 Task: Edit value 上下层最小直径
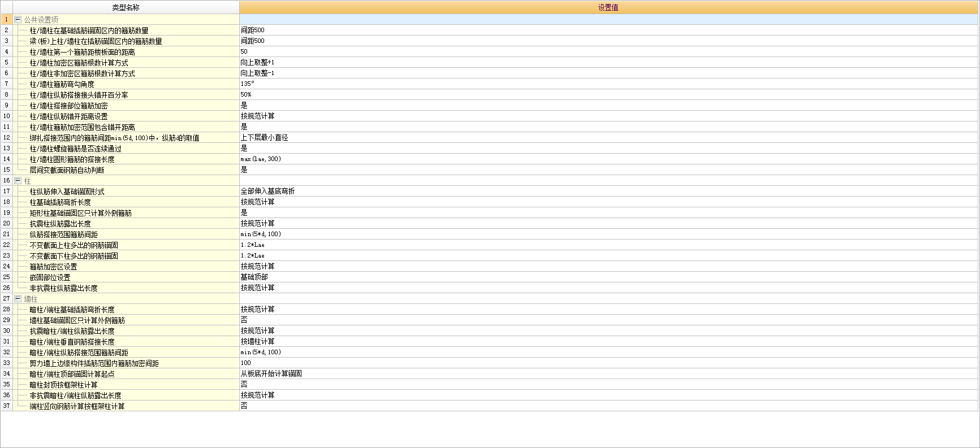pyautogui.click(x=608, y=137)
